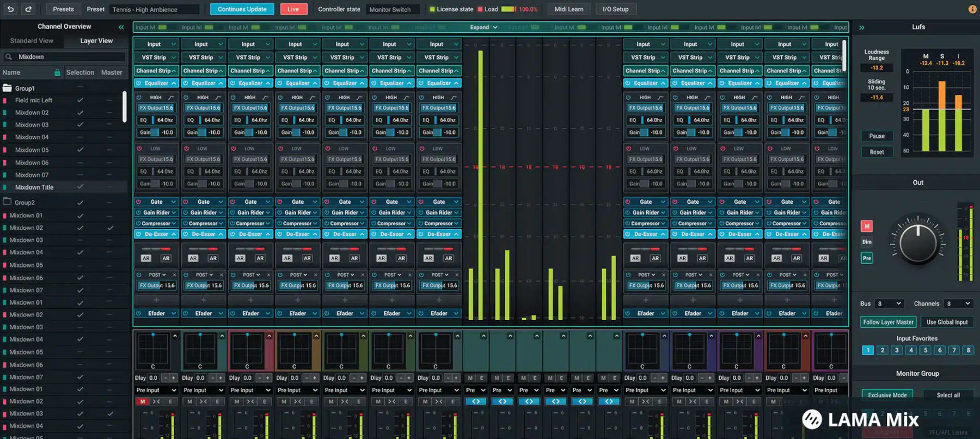The height and width of the screenshot is (439, 980).
Task: Click the Out volume knob
Action: tap(918, 242)
